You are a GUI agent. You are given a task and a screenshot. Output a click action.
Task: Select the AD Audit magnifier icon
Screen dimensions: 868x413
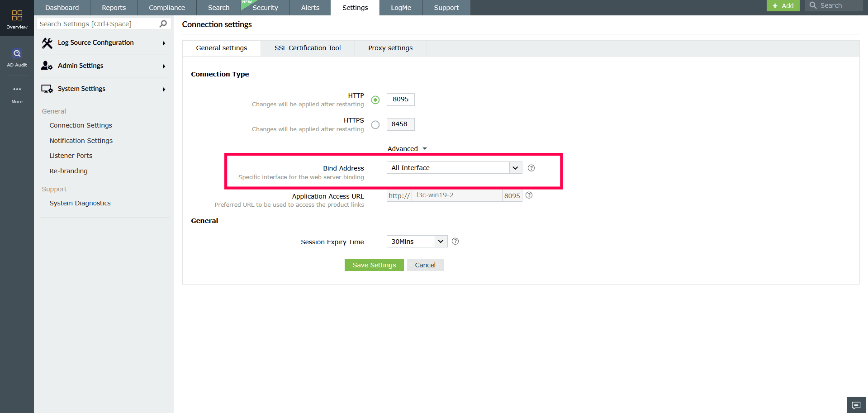click(x=17, y=53)
